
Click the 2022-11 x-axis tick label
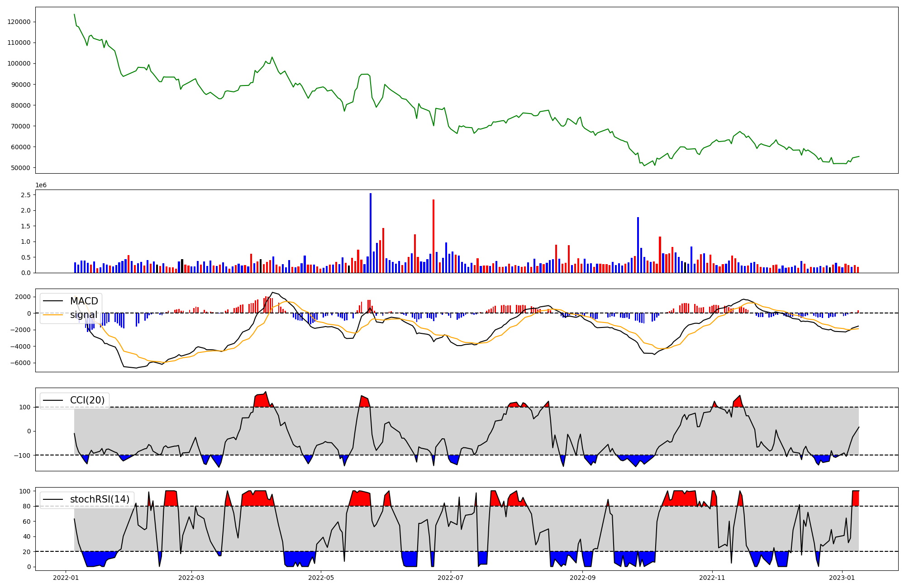click(713, 578)
